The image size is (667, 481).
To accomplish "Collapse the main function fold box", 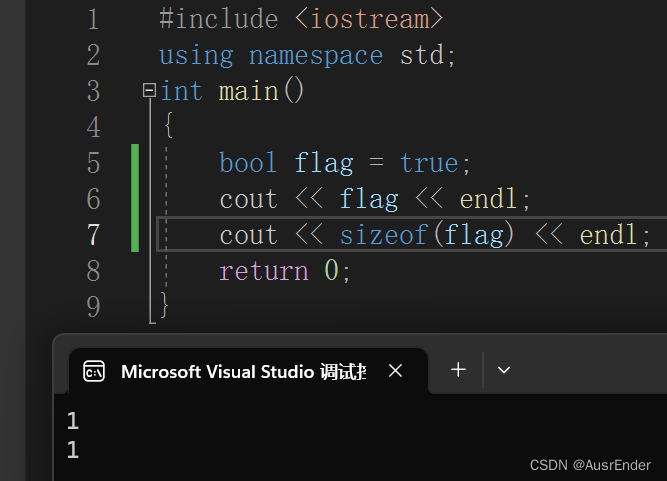I will pyautogui.click(x=149, y=91).
